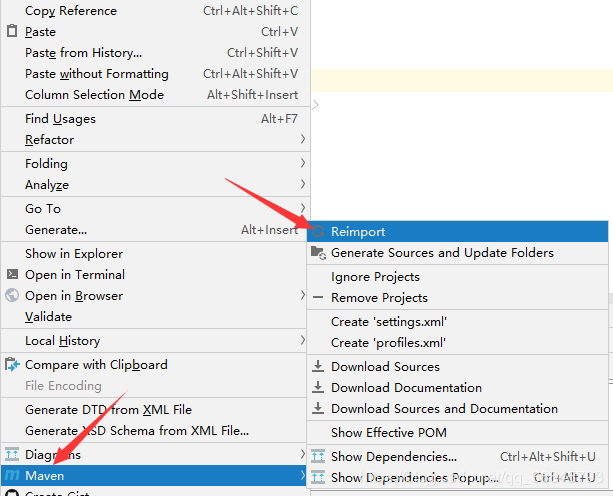Image resolution: width=613 pixels, height=496 pixels.
Task: Select Show in Explorer
Action: (x=155, y=254)
